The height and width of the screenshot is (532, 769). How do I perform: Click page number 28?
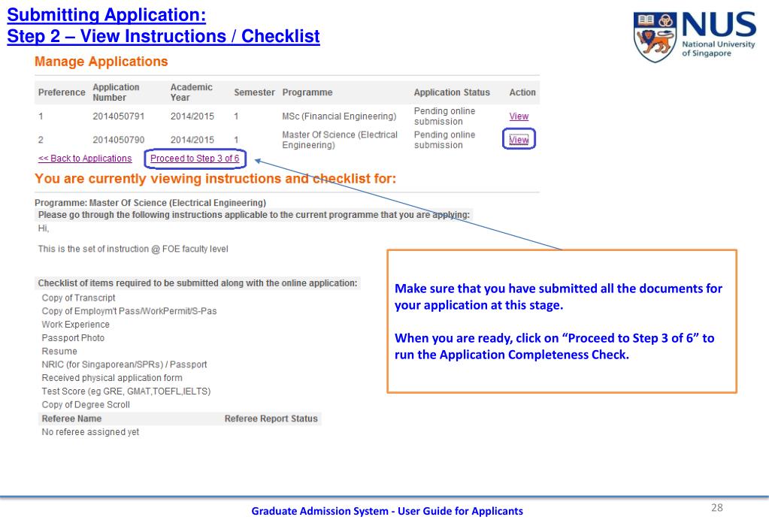pyautogui.click(x=716, y=507)
